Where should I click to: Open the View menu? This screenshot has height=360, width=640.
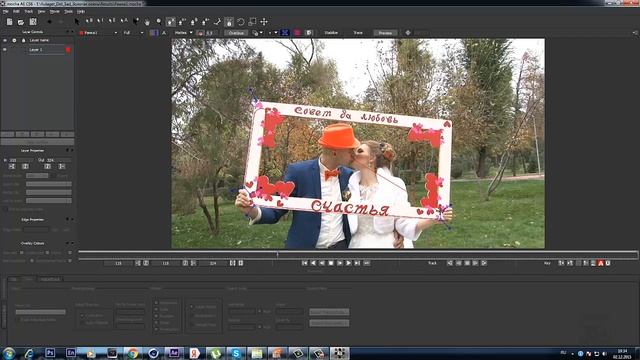pyautogui.click(x=42, y=11)
